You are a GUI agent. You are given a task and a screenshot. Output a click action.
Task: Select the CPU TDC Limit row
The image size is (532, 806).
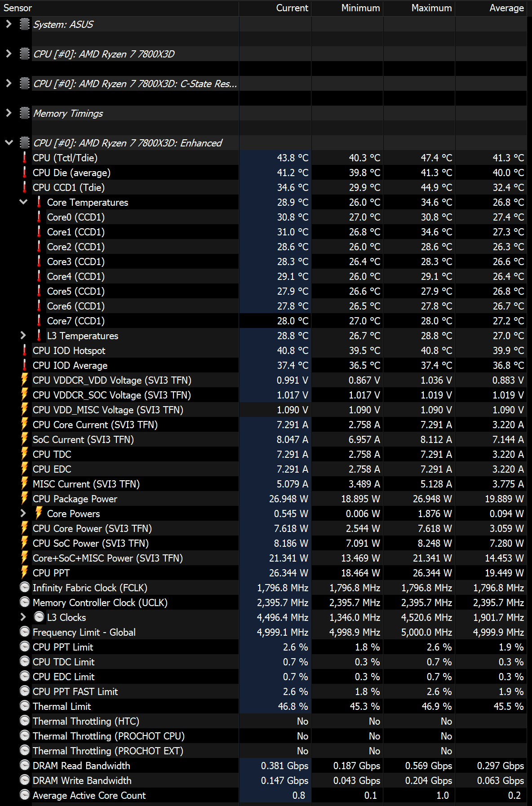[x=263, y=662]
